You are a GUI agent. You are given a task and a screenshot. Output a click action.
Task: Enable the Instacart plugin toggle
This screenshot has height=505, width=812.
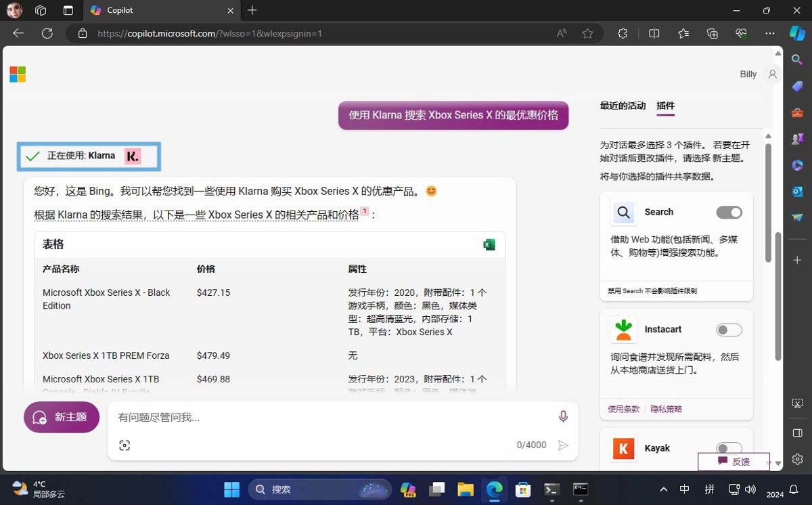point(729,330)
